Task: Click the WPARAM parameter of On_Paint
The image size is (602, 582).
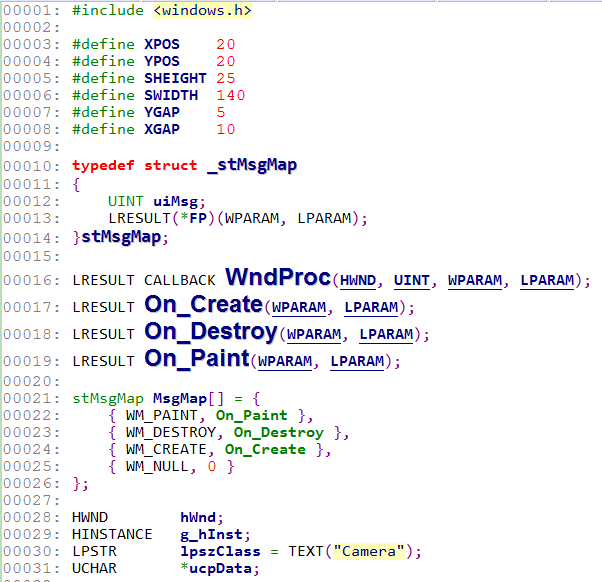Action: pos(285,361)
